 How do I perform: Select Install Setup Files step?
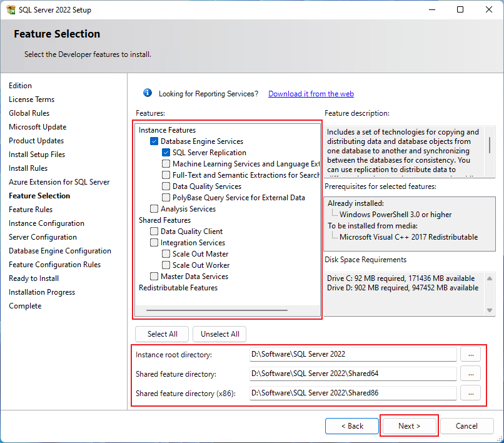click(x=37, y=155)
